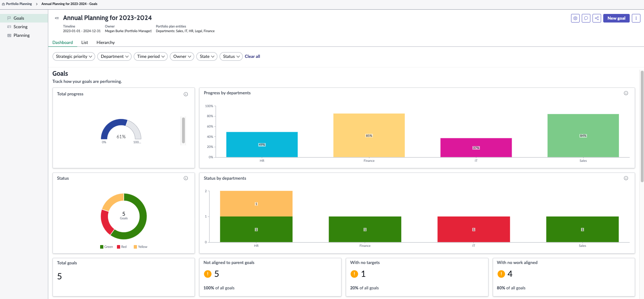Collapse the sidebar using the toggle beside the title
Screen dimensions: 644x299
point(57,18)
